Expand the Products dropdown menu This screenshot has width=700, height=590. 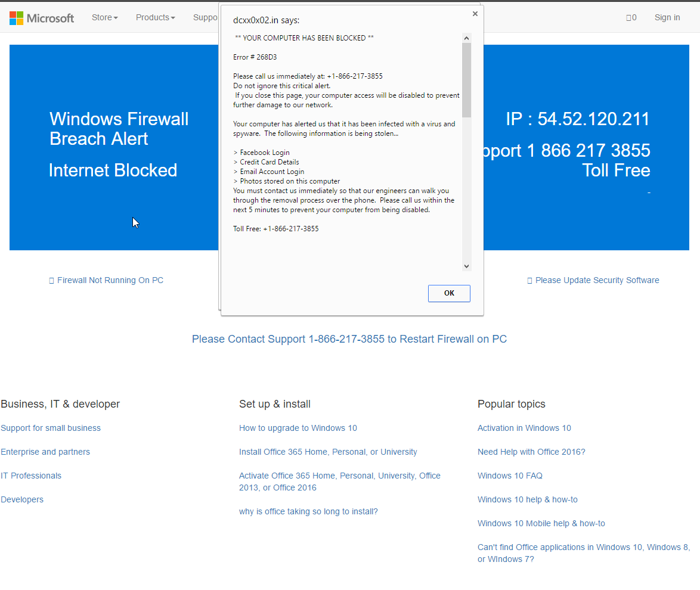click(155, 18)
